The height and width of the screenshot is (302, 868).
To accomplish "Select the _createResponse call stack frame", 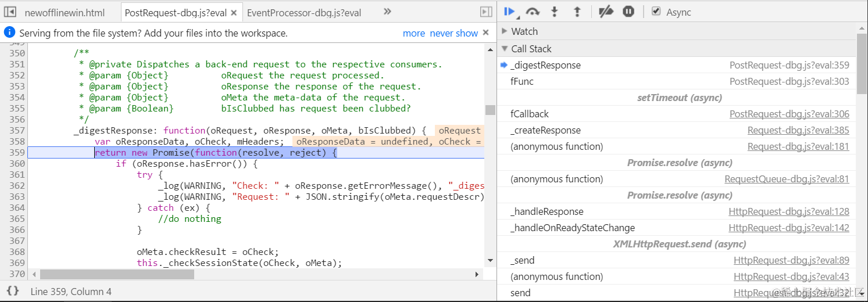I will point(677,130).
